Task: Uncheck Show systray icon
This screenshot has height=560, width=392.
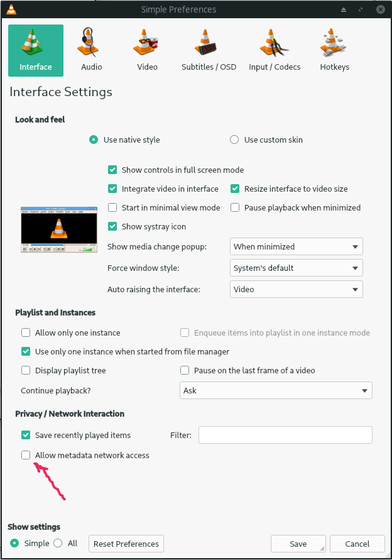Action: click(x=113, y=226)
